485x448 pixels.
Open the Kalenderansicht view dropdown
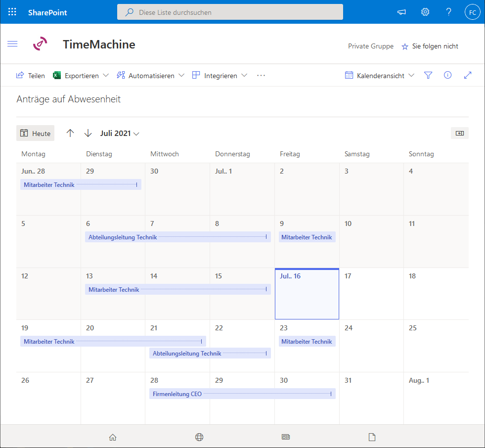pos(380,76)
